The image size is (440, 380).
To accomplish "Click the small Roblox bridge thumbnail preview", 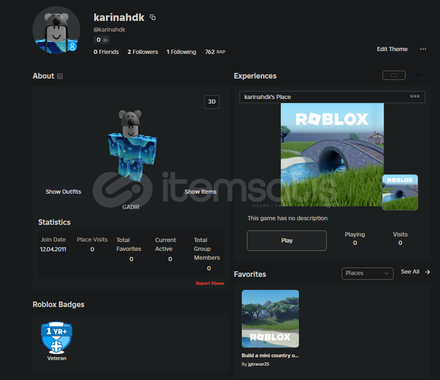I will 400,192.
